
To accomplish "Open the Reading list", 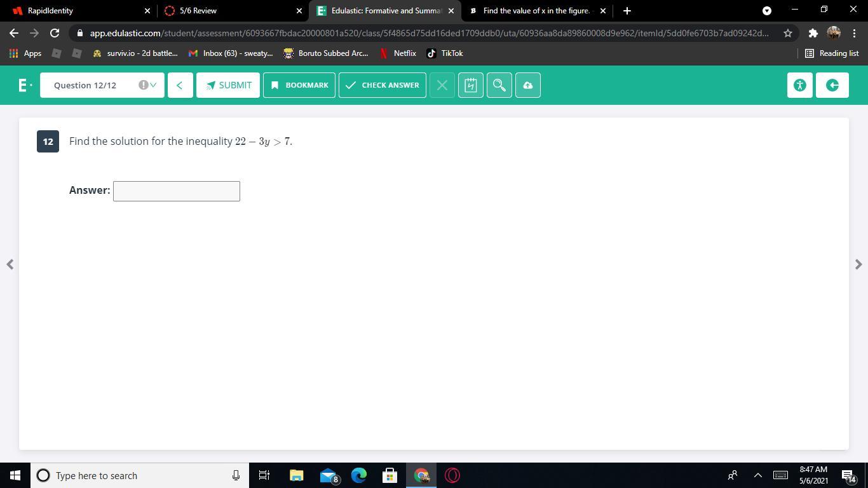I will pyautogui.click(x=832, y=53).
